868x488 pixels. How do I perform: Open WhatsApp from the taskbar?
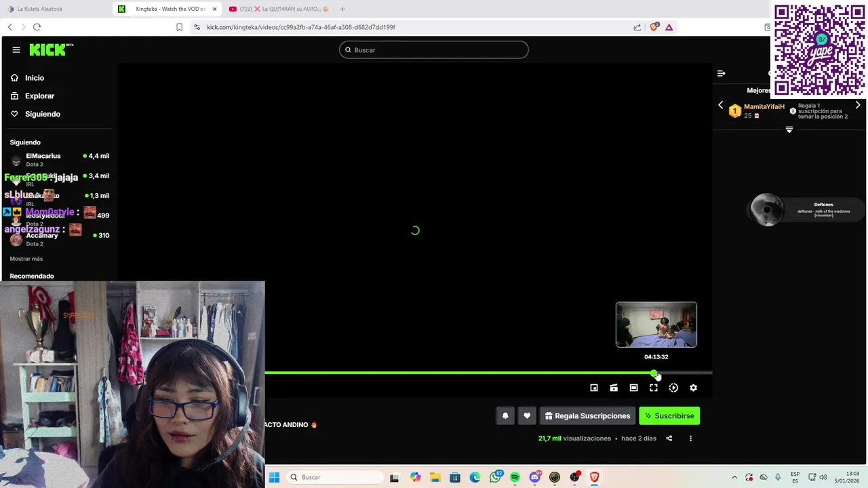495,477
